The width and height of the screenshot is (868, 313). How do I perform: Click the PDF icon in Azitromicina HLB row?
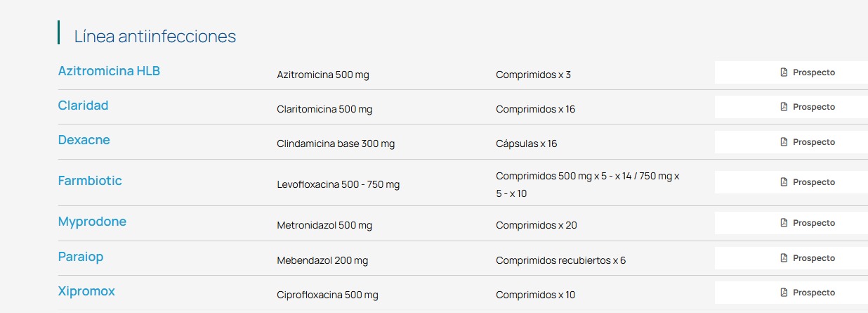(784, 72)
